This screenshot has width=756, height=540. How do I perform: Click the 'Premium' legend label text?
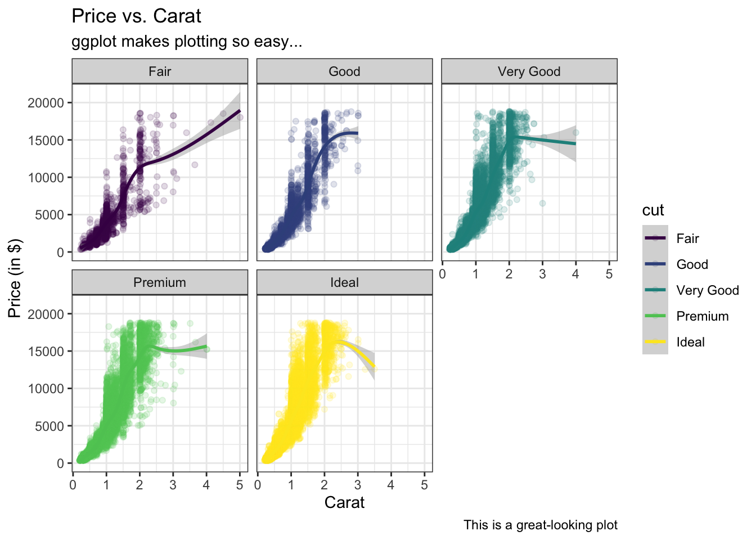[703, 316]
